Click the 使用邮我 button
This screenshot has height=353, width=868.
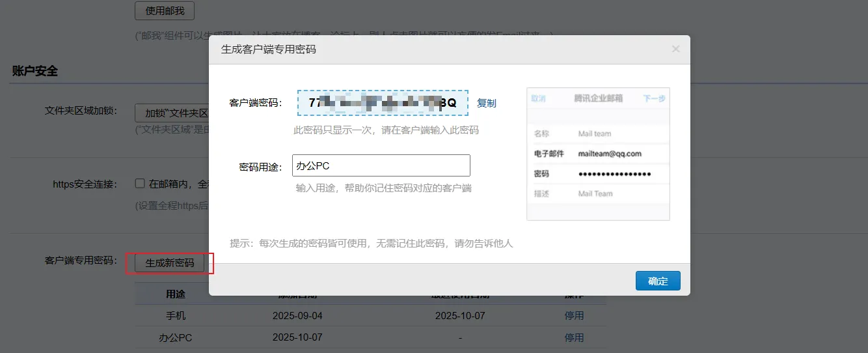tap(164, 11)
